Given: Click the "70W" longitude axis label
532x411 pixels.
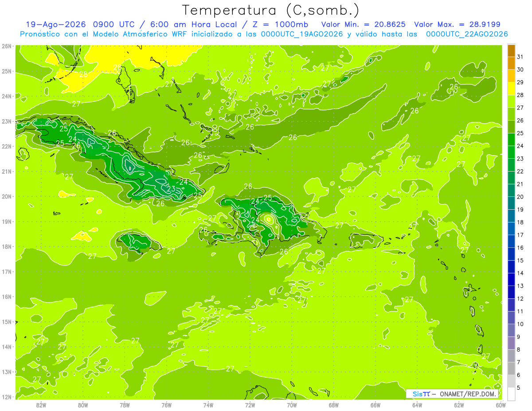Looking at the screenshot, I should [292, 405].
